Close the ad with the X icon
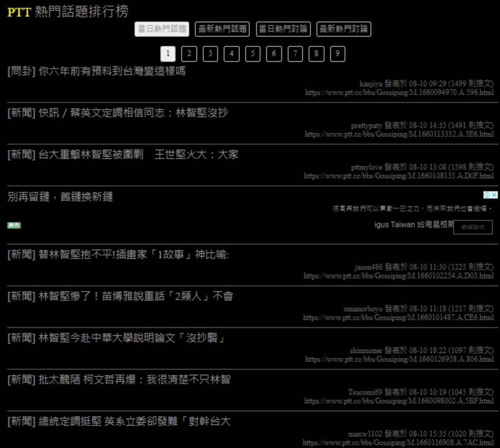Viewport: 500px width, 448px height. (495, 195)
